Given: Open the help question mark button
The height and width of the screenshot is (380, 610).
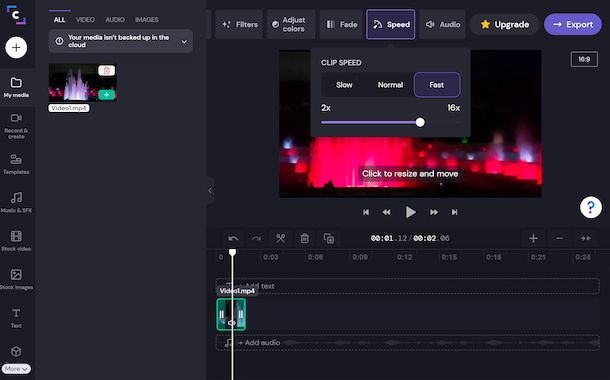Looking at the screenshot, I should [x=591, y=207].
